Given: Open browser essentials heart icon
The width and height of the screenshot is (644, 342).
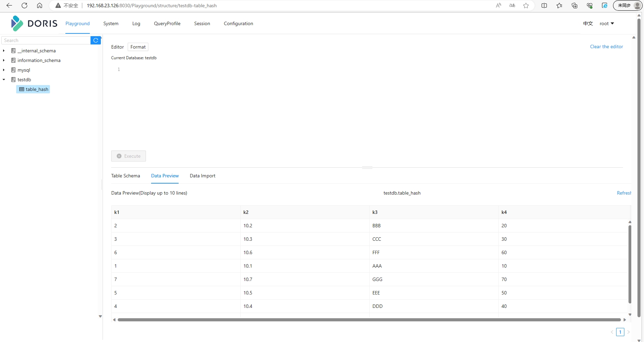Looking at the screenshot, I should (590, 6).
